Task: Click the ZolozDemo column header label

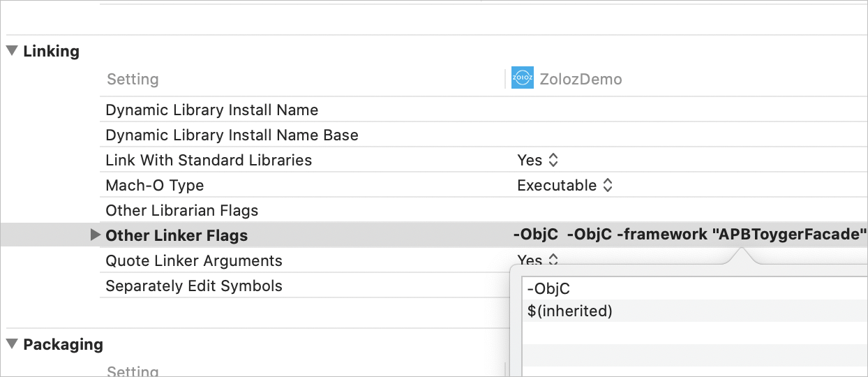Action: [581, 79]
